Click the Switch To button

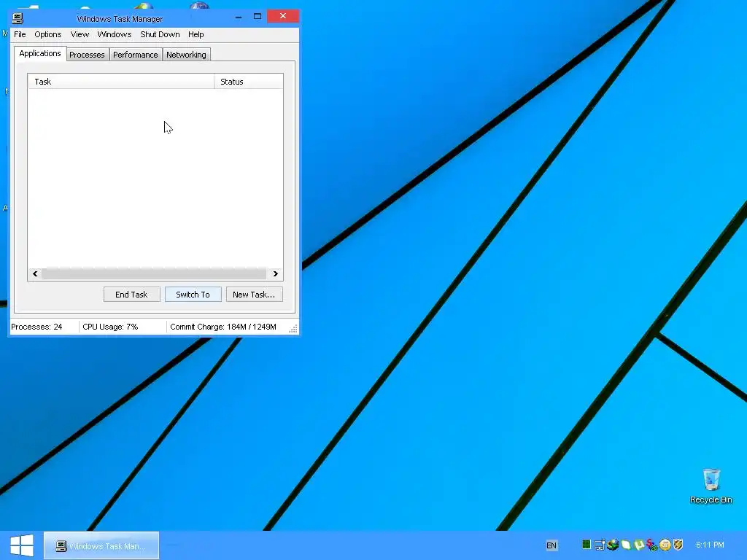click(x=193, y=295)
